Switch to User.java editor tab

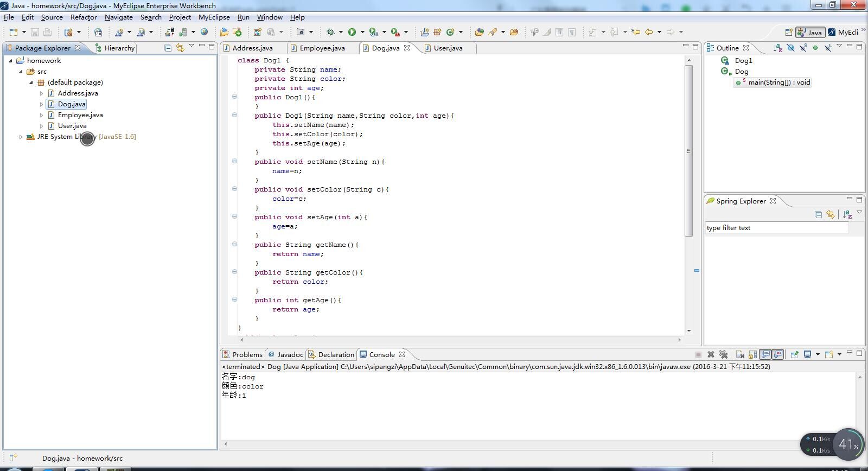pos(449,48)
